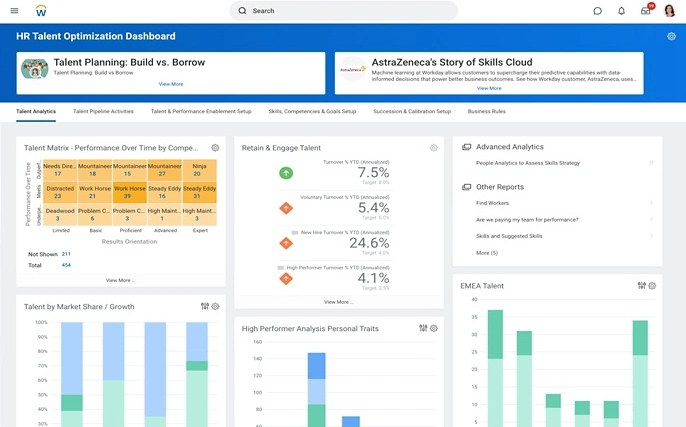Click View More in Talent Matrix card
686x427 pixels.
pyautogui.click(x=120, y=280)
